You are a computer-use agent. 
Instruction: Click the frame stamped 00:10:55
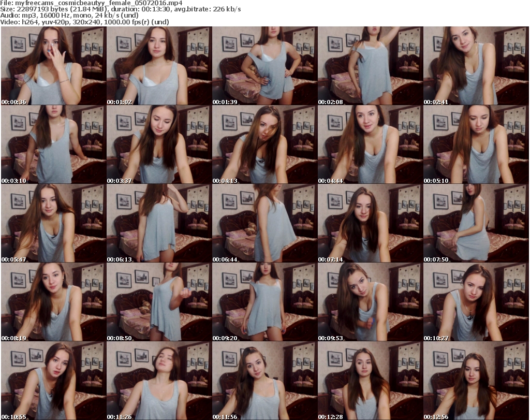(x=53, y=381)
